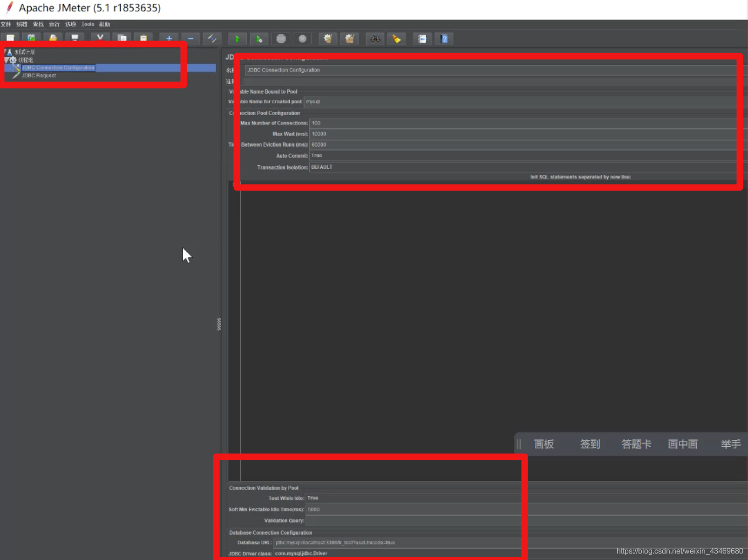Click the Save toolbar icon
The image size is (748, 560).
(75, 38)
